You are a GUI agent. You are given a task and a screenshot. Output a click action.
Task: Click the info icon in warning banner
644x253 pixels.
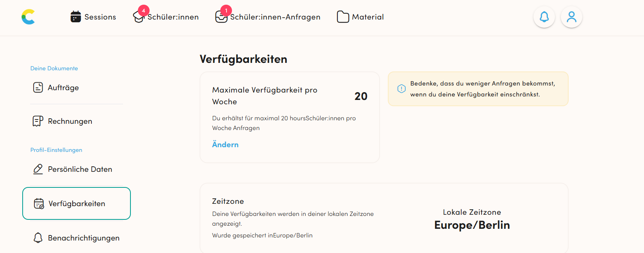pyautogui.click(x=401, y=89)
